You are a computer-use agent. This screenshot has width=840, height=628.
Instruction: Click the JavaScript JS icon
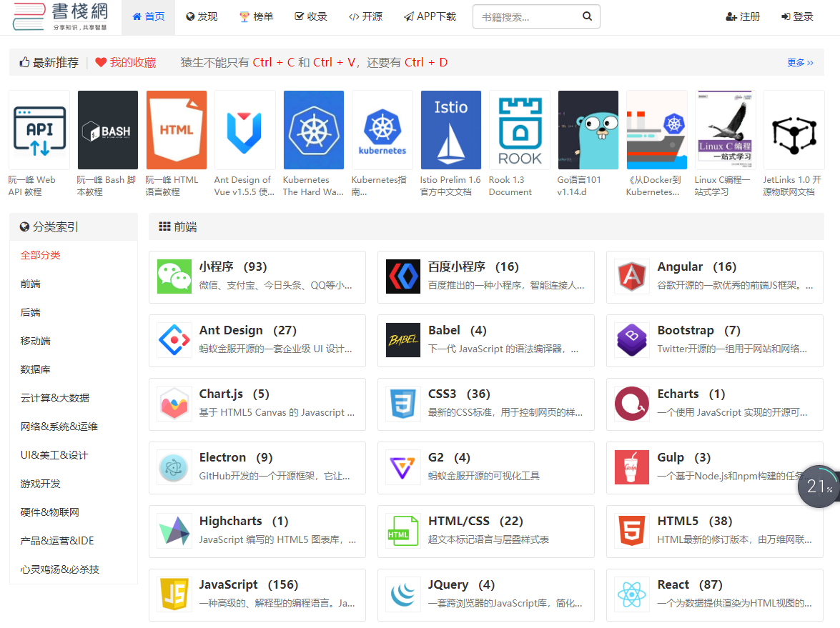coord(174,594)
